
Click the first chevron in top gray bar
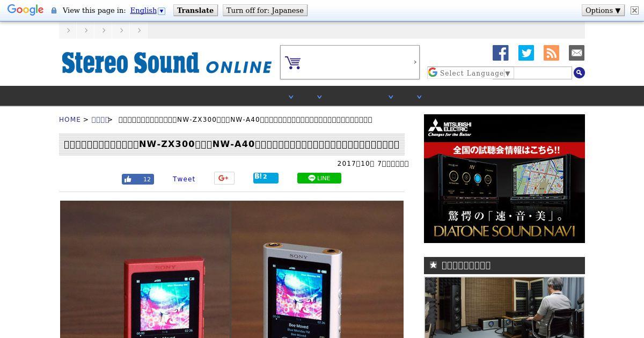[x=68, y=30]
